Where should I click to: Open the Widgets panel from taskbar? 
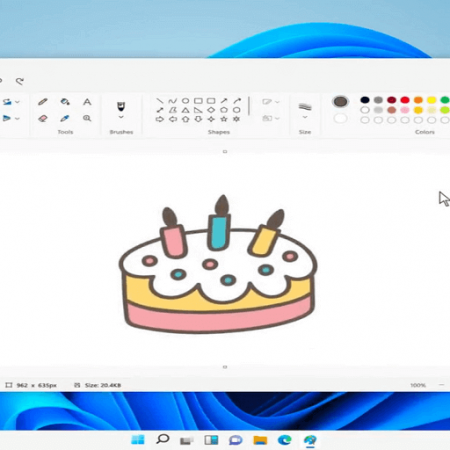click(x=211, y=440)
